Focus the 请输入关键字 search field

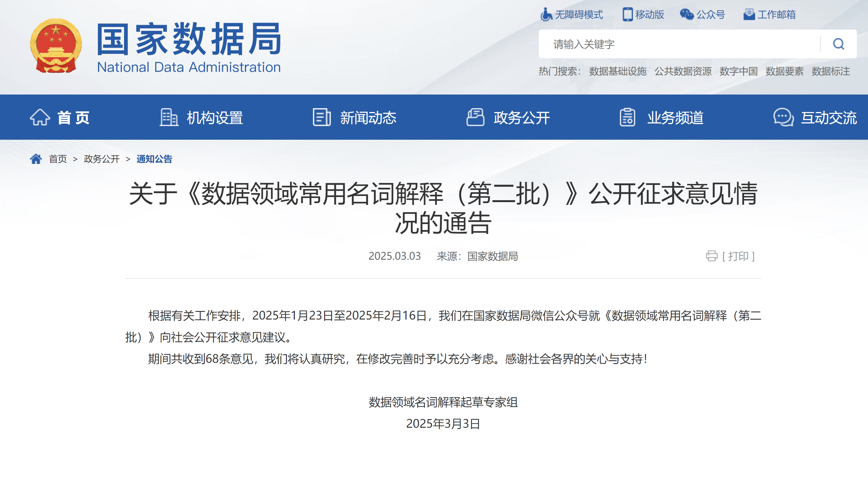click(679, 44)
